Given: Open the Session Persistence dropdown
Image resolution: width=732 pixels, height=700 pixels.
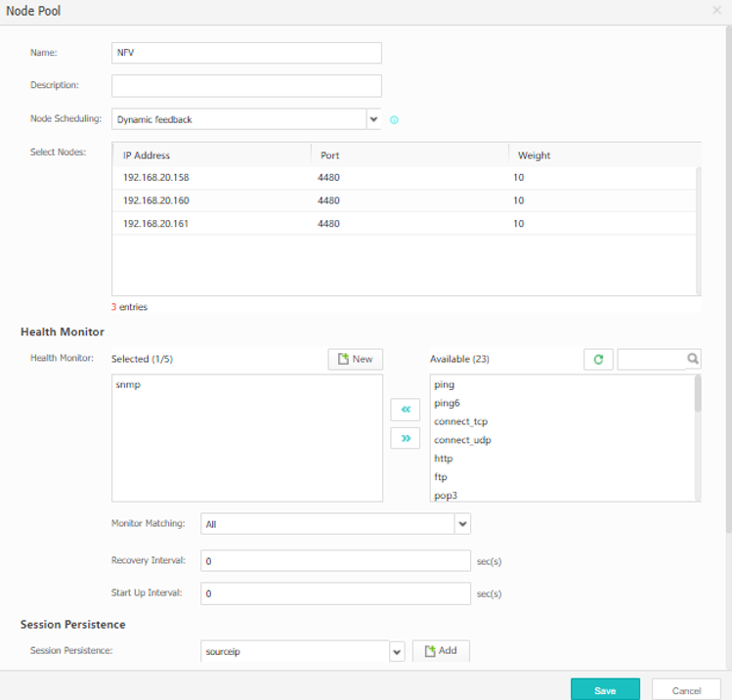Looking at the screenshot, I should click(397, 651).
